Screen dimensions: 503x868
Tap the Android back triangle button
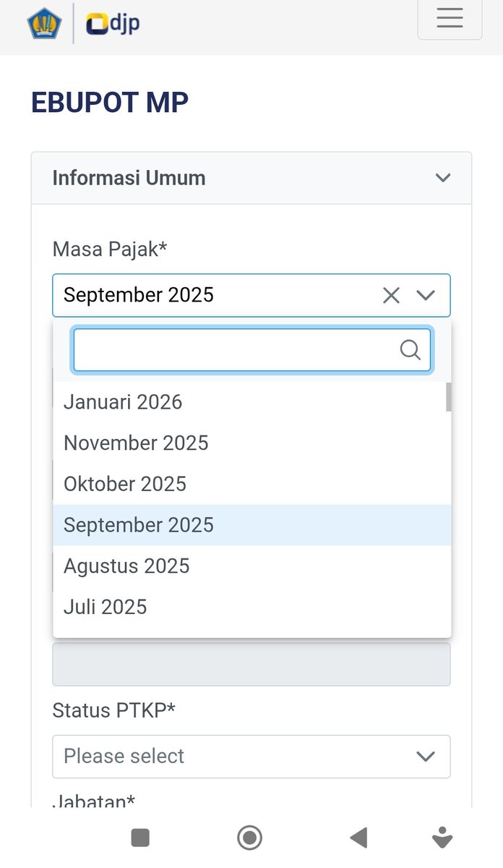(x=358, y=838)
